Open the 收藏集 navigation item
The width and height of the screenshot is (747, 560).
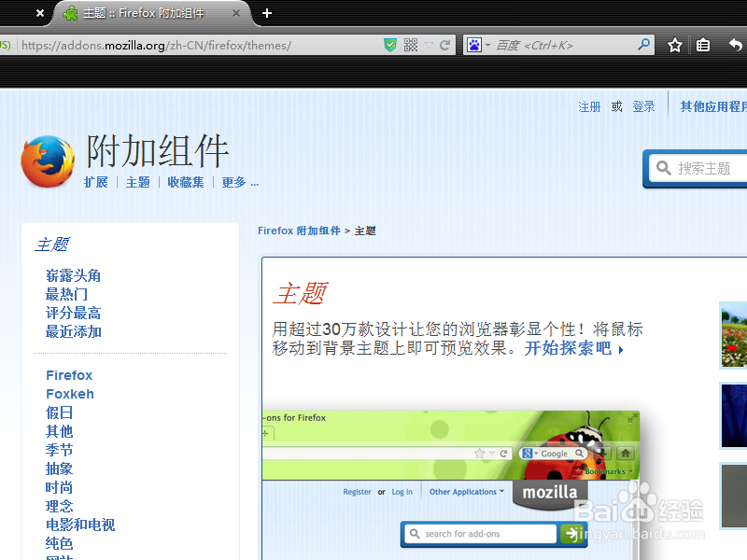click(186, 182)
